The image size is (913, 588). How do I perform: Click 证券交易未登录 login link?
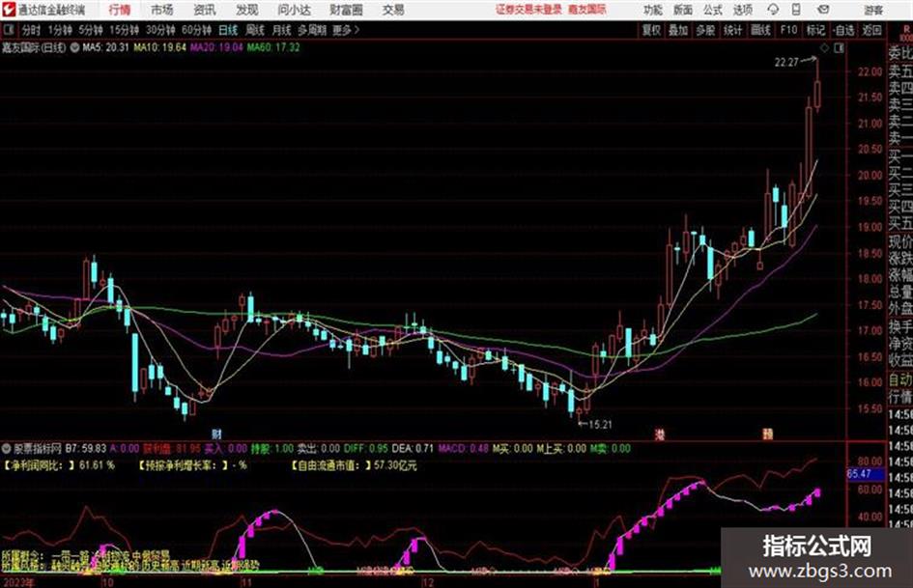tap(528, 10)
